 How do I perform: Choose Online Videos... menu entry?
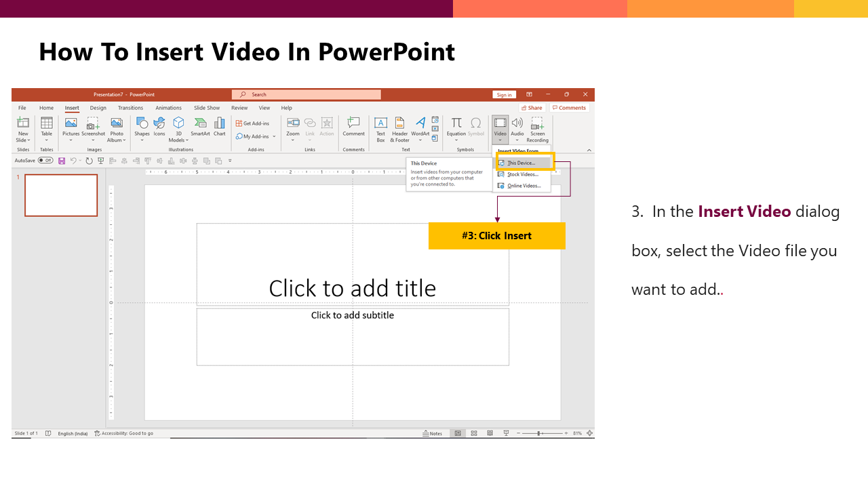coord(523,186)
